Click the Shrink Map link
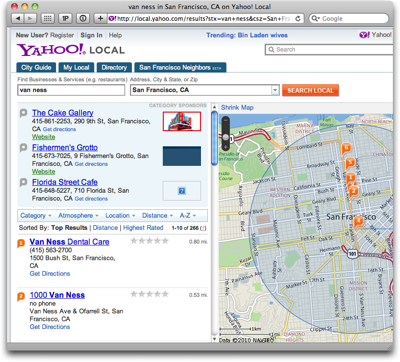The image size is (400, 362). 237,107
